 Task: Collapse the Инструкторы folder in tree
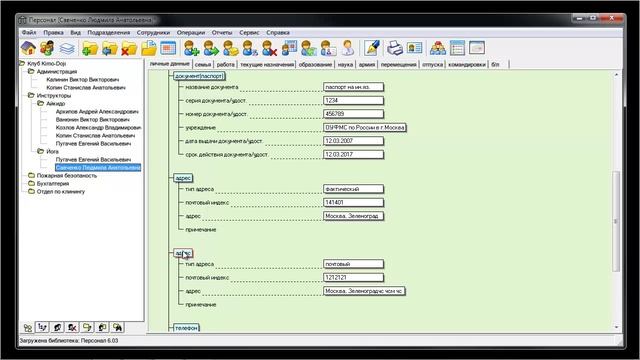coord(31,96)
